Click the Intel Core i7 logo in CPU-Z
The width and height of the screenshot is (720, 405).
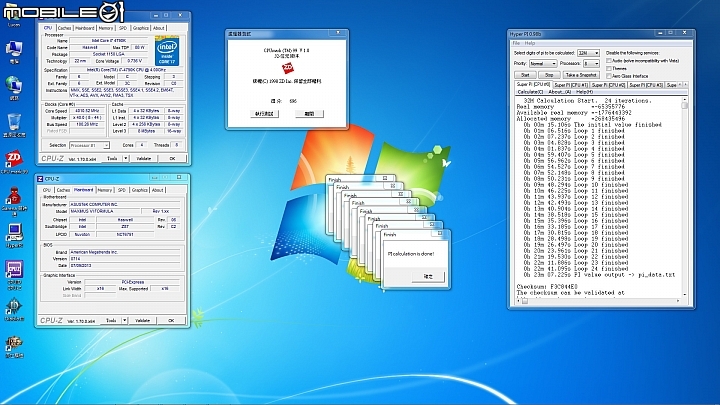coord(167,51)
